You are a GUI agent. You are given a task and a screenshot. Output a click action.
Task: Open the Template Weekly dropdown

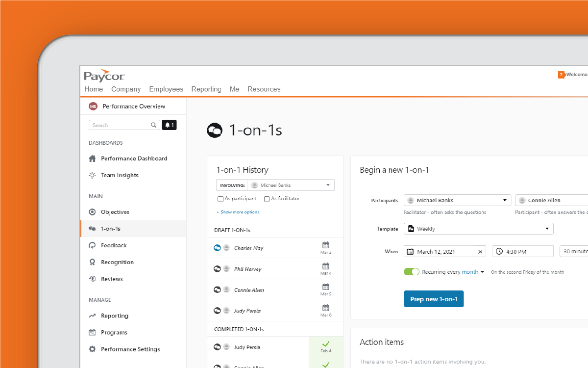point(479,229)
